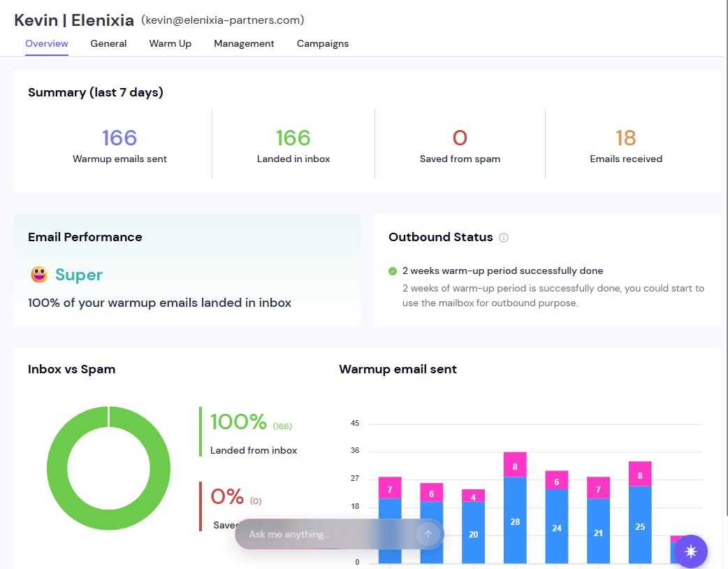The height and width of the screenshot is (569, 728).
Task: Click the 'Summary (last 7 days)' heading
Action: (96, 92)
